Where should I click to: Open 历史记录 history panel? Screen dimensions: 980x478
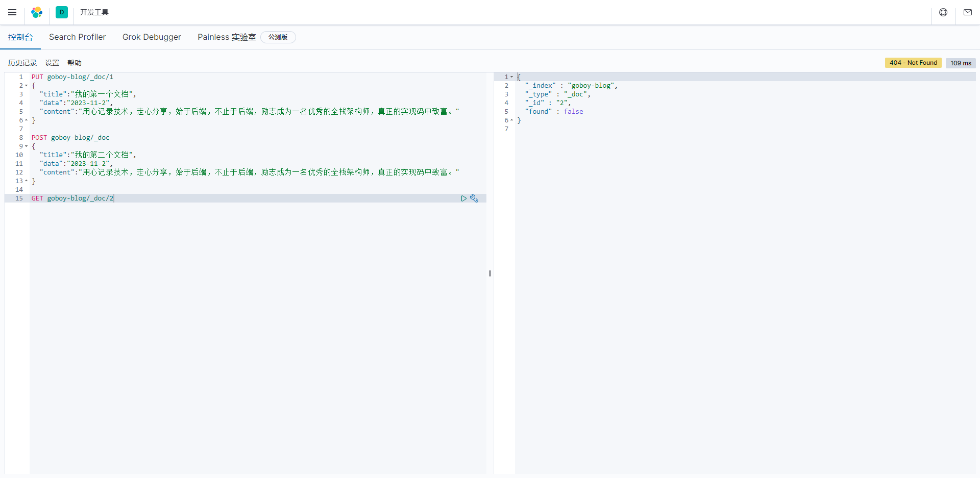(x=22, y=63)
